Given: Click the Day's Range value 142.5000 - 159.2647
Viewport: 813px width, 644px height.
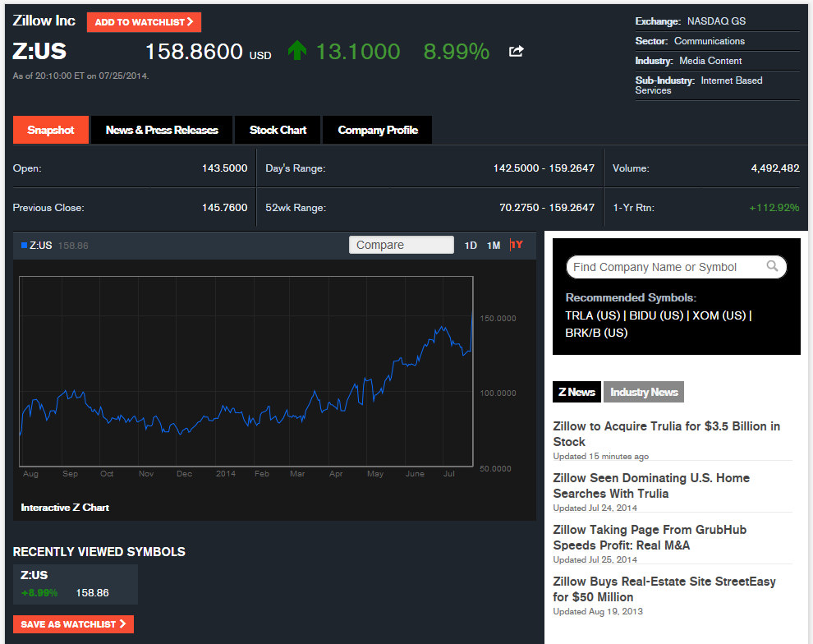Looking at the screenshot, I should (544, 168).
